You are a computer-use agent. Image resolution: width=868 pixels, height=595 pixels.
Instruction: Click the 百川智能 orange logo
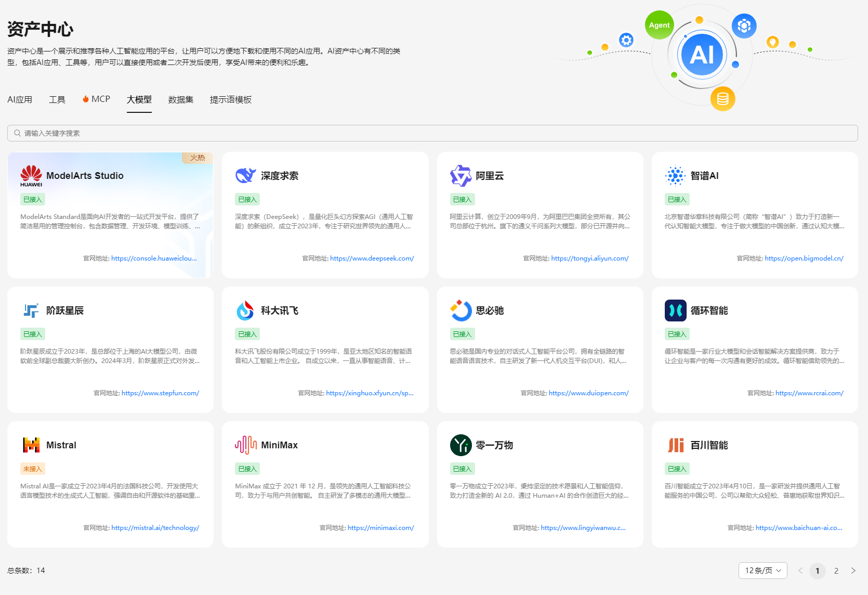(x=675, y=445)
